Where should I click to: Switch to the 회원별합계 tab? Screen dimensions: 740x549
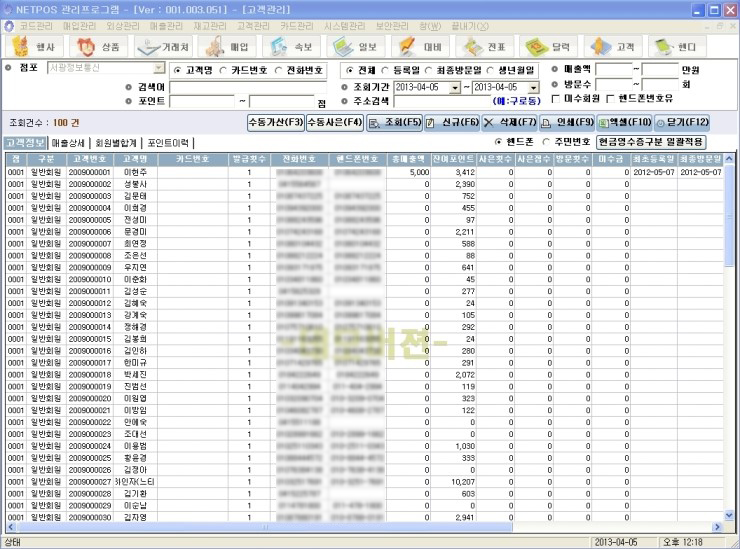click(116, 143)
